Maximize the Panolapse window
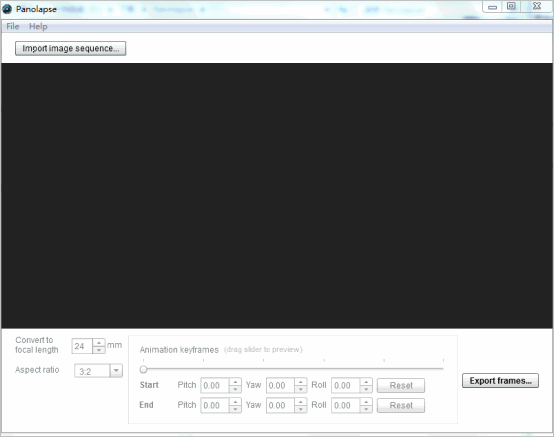The image size is (554, 437). (511, 7)
